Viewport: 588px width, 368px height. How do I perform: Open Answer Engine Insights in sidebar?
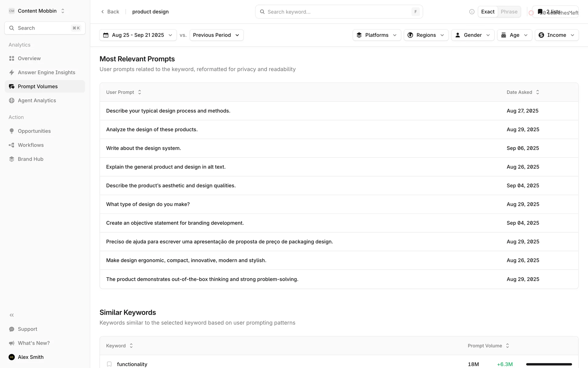pos(46,72)
